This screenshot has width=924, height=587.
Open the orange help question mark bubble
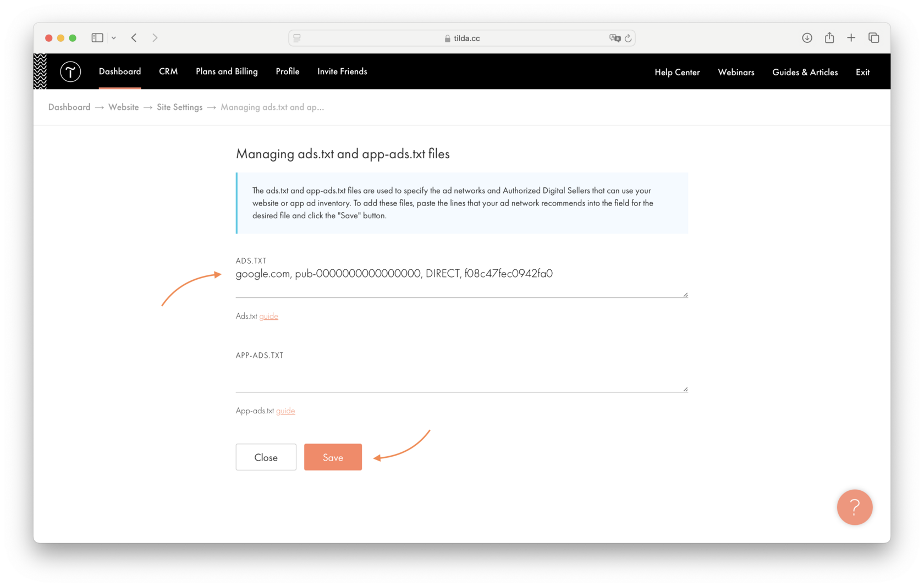pyautogui.click(x=855, y=507)
